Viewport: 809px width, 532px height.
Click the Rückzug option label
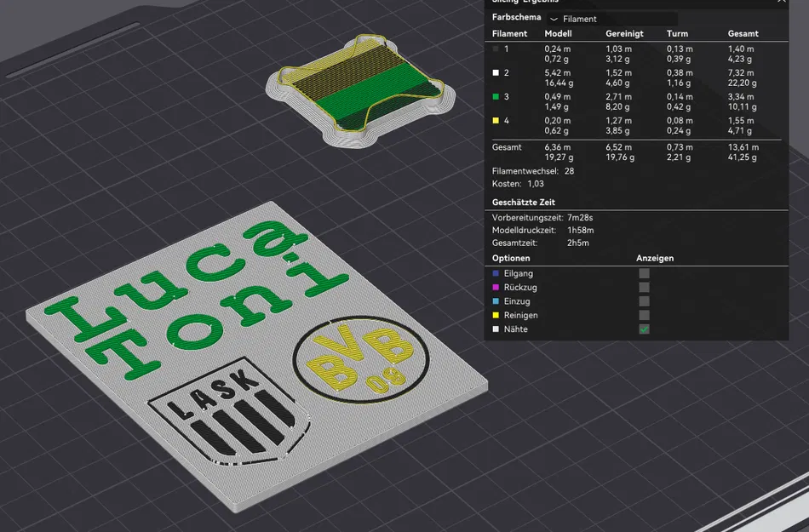pos(520,287)
